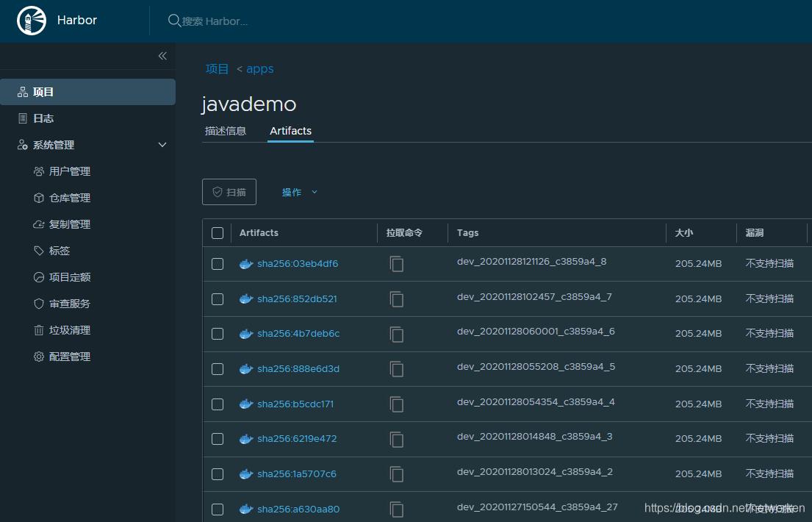Viewport: 812px width, 522px height.
Task: Click Docker icon beside sha256:852db521
Action: pyautogui.click(x=246, y=299)
